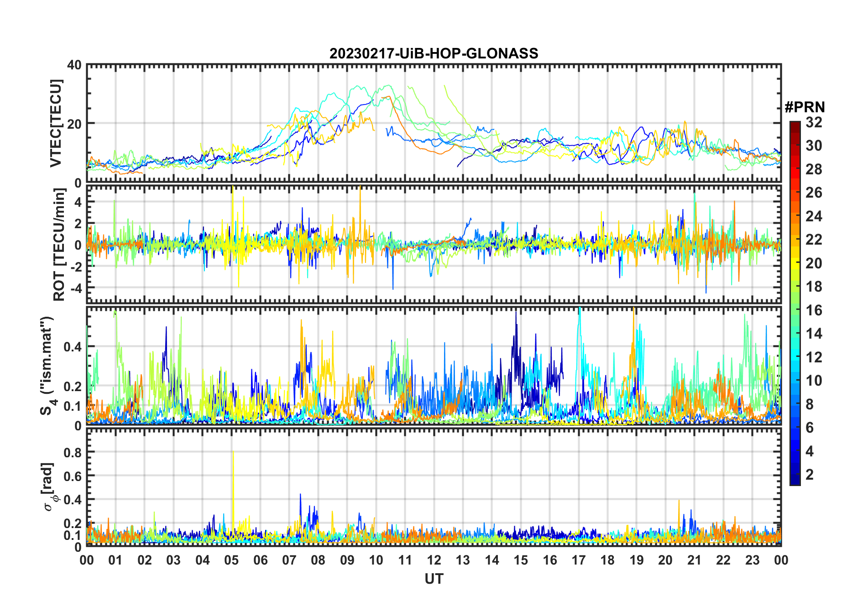868x607 pixels.
Task: Click the S4 ("ism.mat") y-axis label
Action: pyautogui.click(x=47, y=366)
